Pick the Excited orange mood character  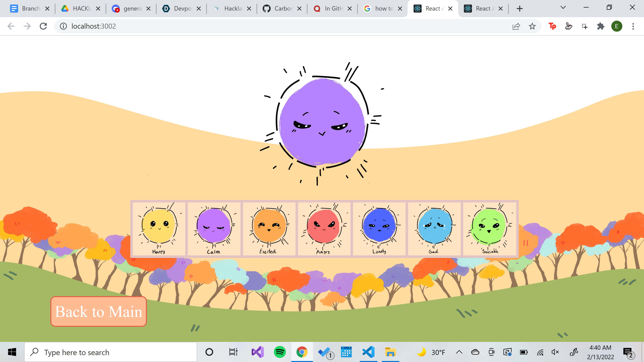tap(269, 229)
